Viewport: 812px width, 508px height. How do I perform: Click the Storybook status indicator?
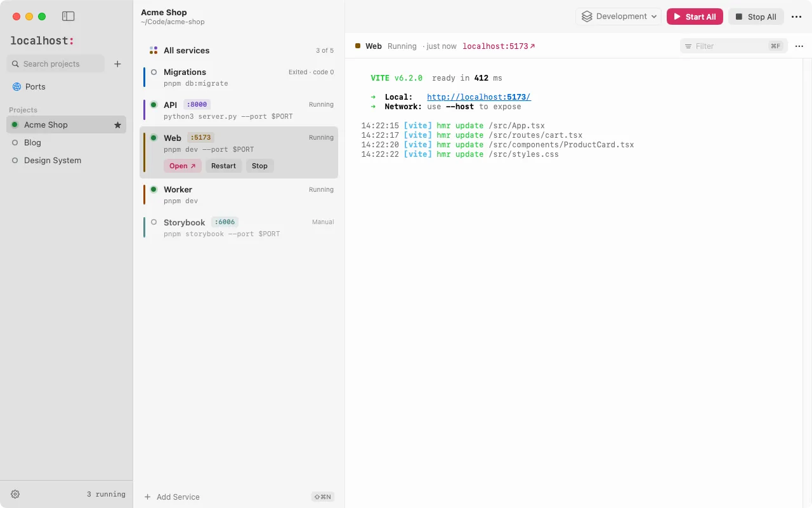click(154, 222)
